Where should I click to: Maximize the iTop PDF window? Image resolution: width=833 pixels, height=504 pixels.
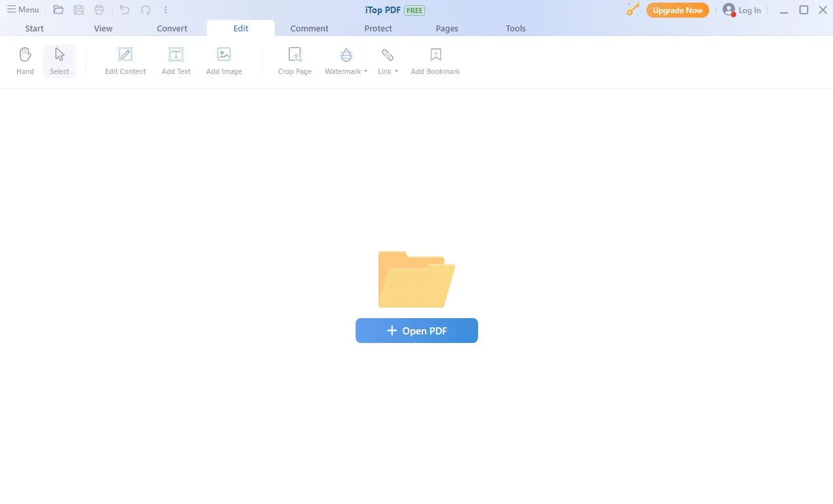pos(804,10)
